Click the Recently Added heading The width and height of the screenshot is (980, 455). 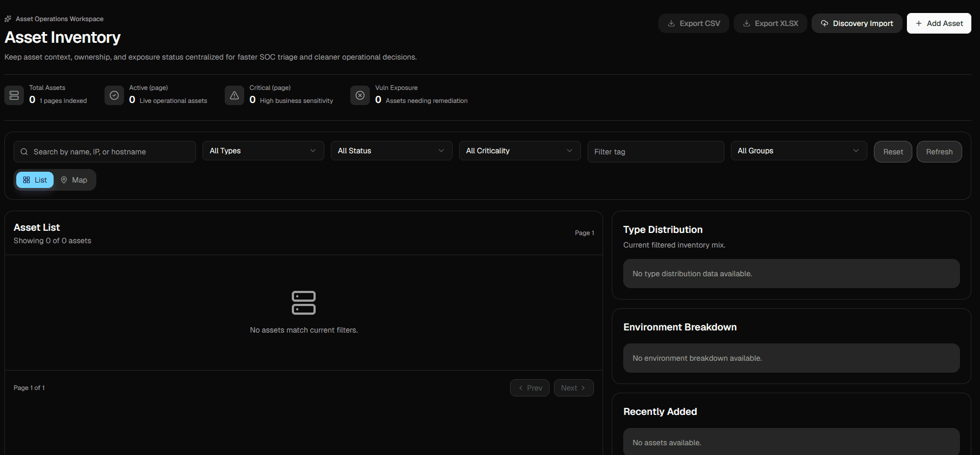660,412
